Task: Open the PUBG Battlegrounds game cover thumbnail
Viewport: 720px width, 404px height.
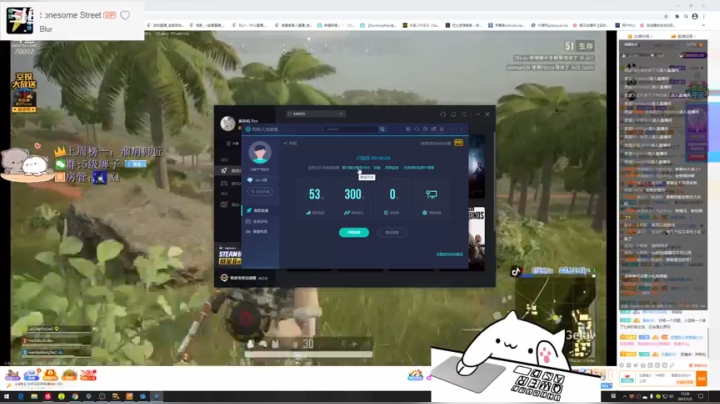Action: coord(477,238)
